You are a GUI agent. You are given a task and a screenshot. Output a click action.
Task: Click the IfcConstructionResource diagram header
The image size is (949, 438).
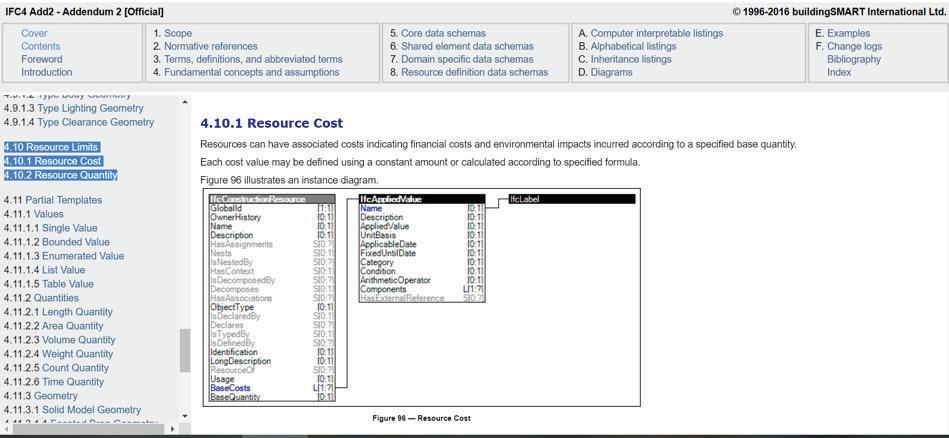point(272,198)
